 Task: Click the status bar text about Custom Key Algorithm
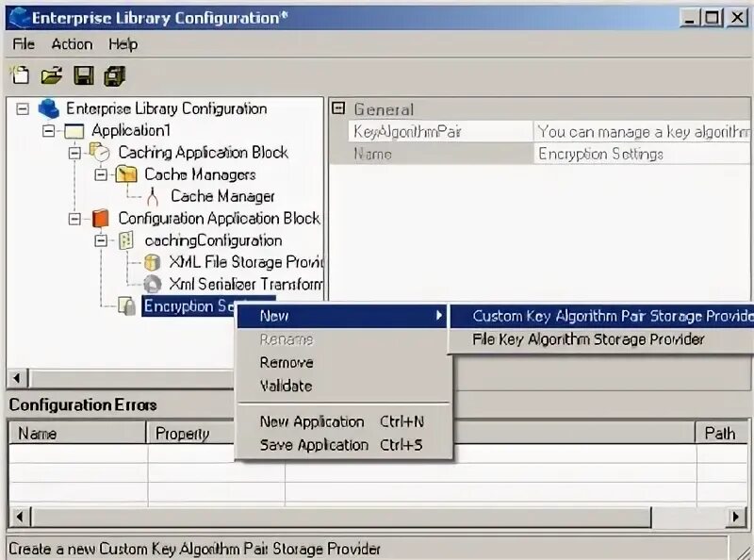pos(194,549)
